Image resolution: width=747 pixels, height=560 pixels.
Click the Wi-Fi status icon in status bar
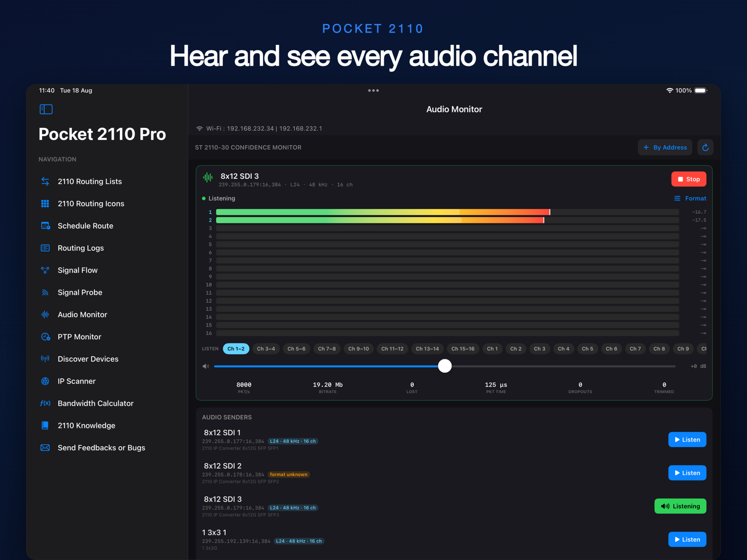tap(669, 91)
